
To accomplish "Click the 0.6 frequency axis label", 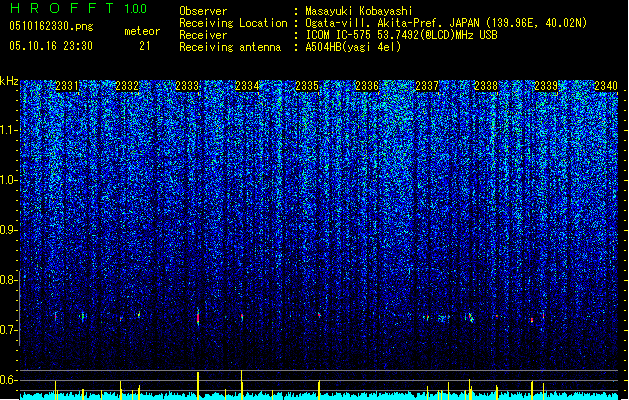I will (8, 380).
